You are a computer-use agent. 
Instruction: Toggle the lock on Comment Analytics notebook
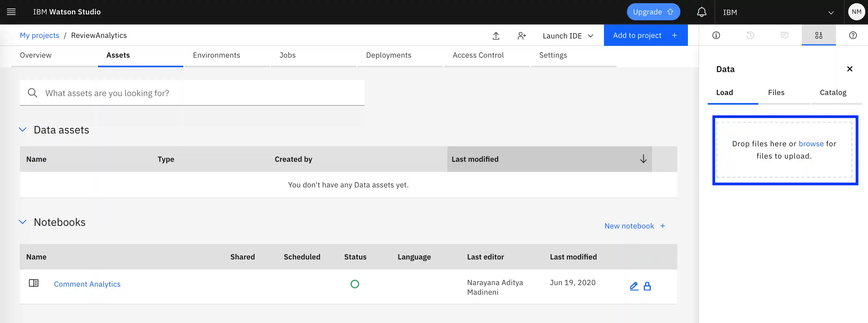(x=647, y=286)
